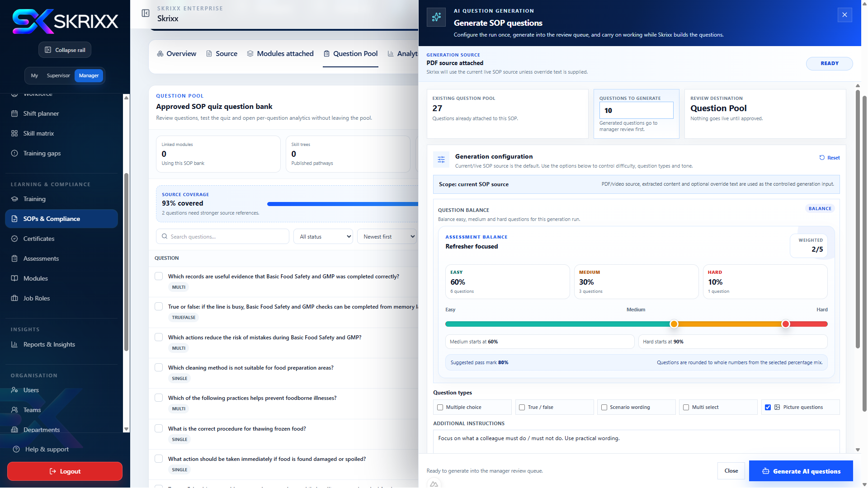The height and width of the screenshot is (488, 868).
Task: Click the Users icon in sidebar
Action: 14,390
